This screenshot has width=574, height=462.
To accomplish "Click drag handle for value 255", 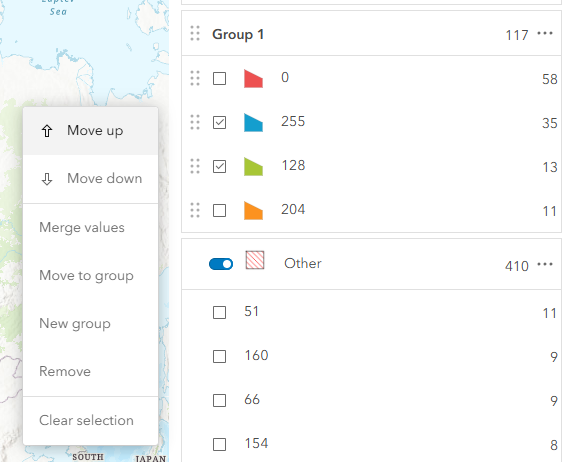I will point(195,122).
